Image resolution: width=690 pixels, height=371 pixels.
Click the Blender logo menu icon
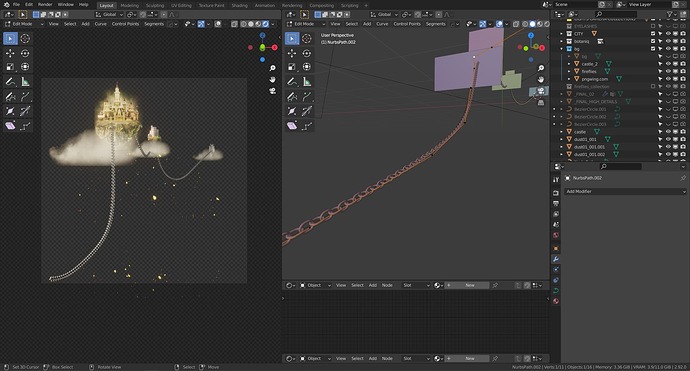point(6,4)
